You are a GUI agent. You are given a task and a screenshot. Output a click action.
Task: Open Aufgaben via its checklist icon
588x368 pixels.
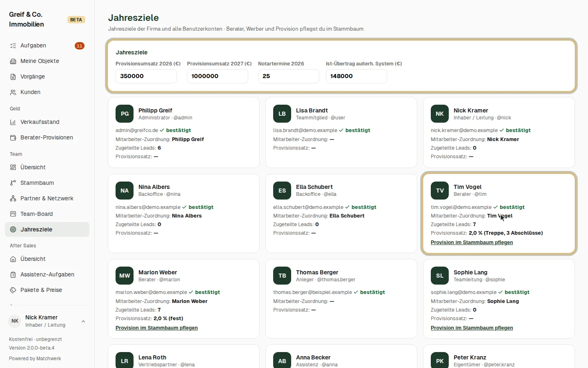click(x=13, y=46)
